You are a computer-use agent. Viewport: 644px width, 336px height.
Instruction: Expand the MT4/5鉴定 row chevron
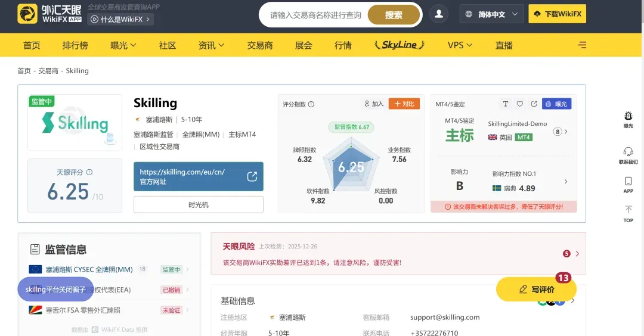click(566, 132)
